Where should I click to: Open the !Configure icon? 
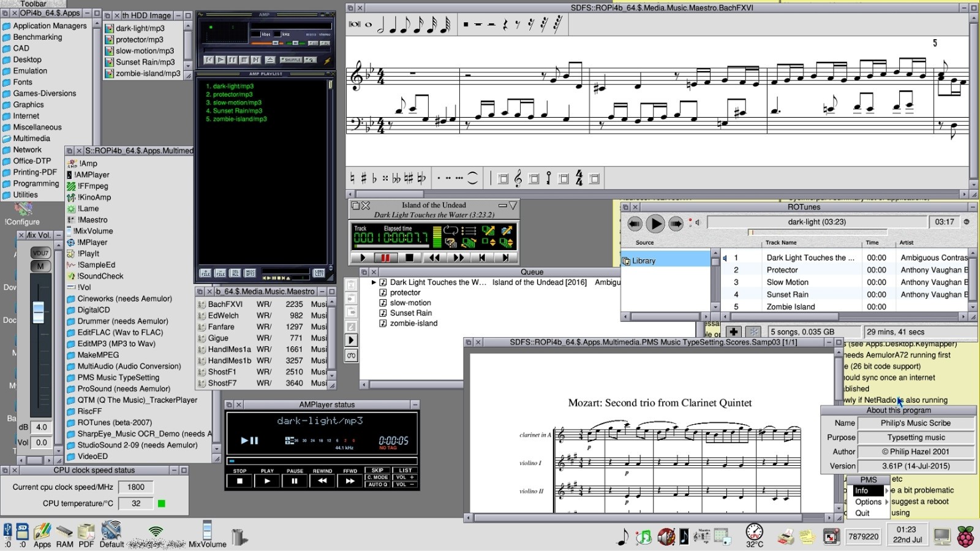pyautogui.click(x=23, y=214)
